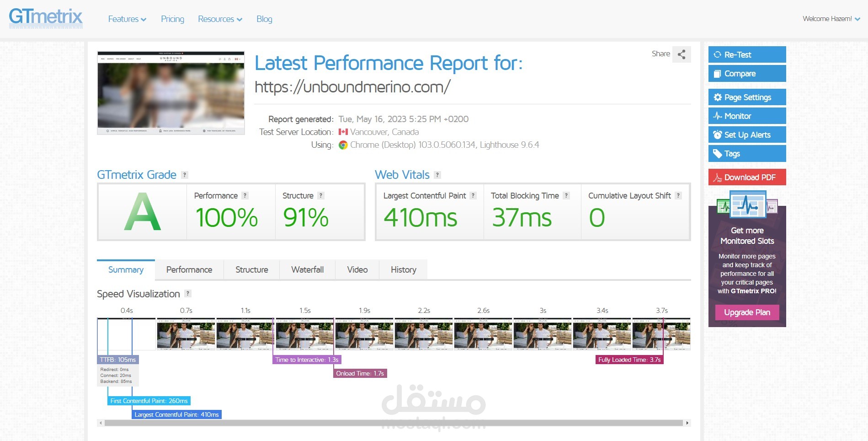Image resolution: width=868 pixels, height=441 pixels.
Task: Click the grade A letter
Action: pos(143,211)
